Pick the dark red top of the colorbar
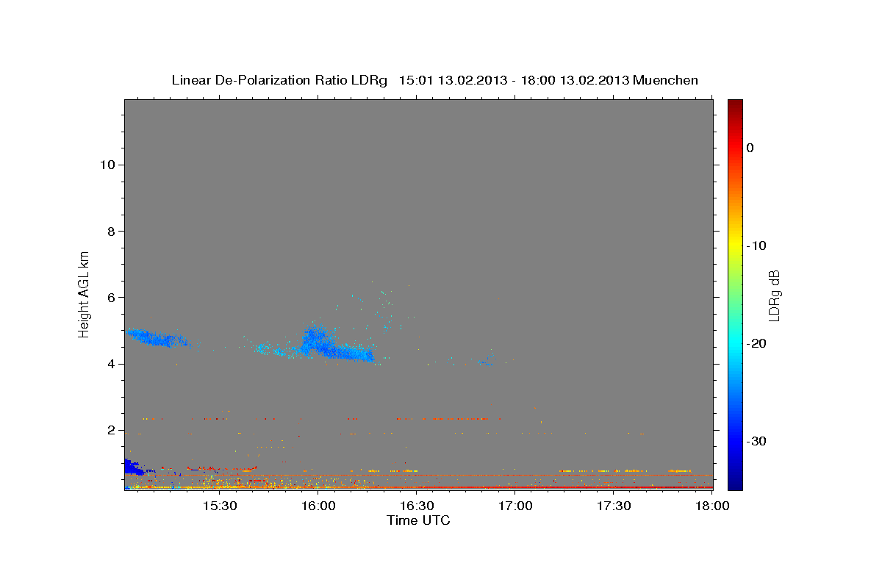882x588 pixels. [735, 105]
